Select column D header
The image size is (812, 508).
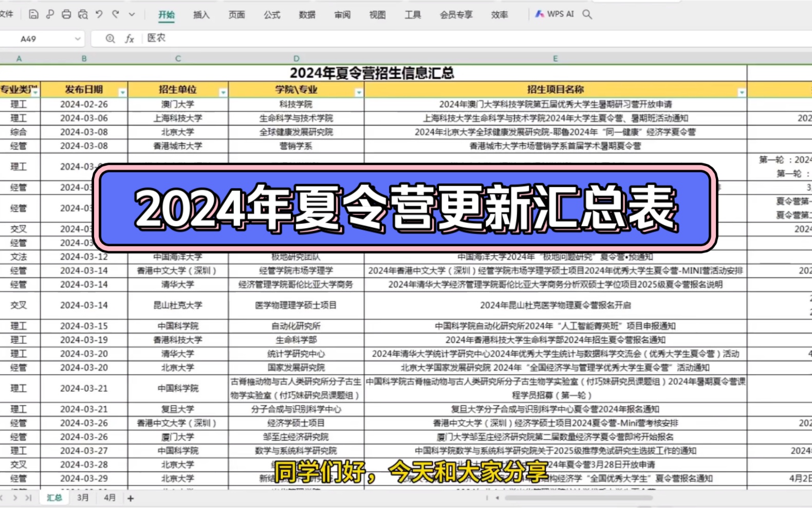coord(296,59)
